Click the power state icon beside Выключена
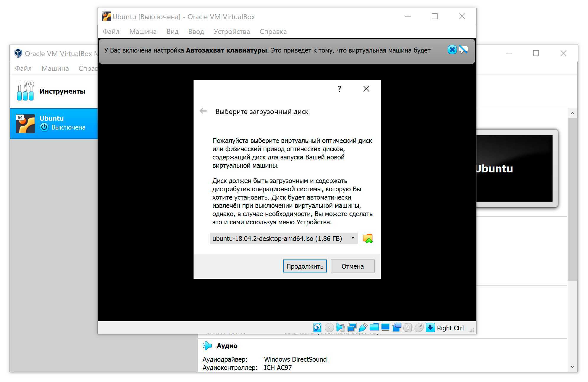This screenshot has height=382, width=588. [44, 127]
